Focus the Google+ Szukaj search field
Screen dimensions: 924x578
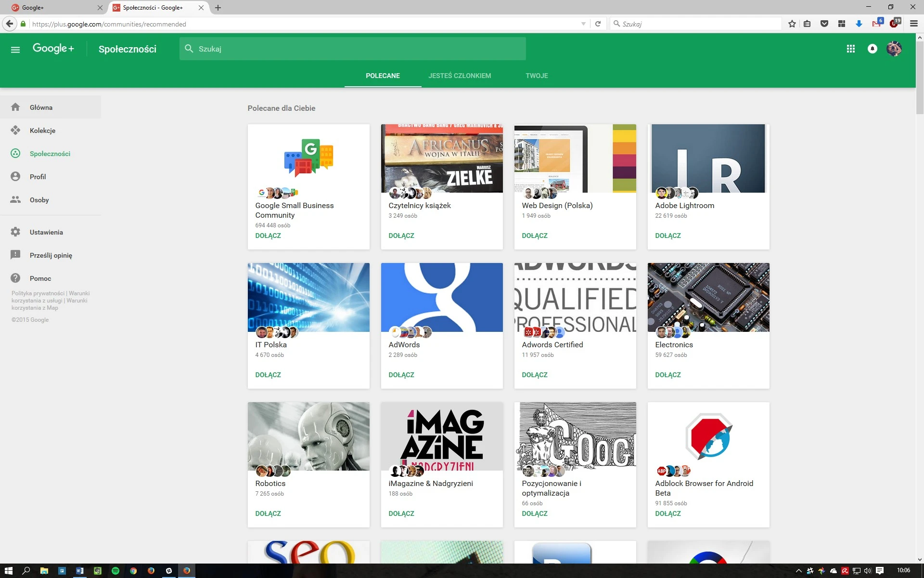click(353, 49)
